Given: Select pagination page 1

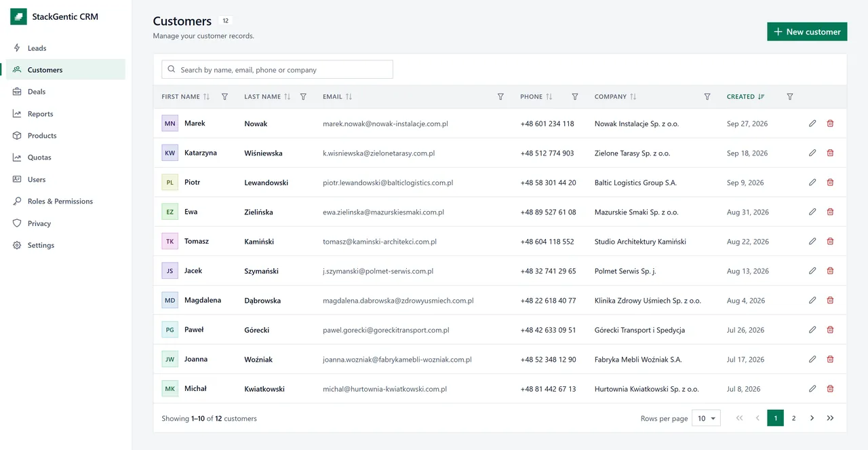Looking at the screenshot, I should tap(776, 418).
